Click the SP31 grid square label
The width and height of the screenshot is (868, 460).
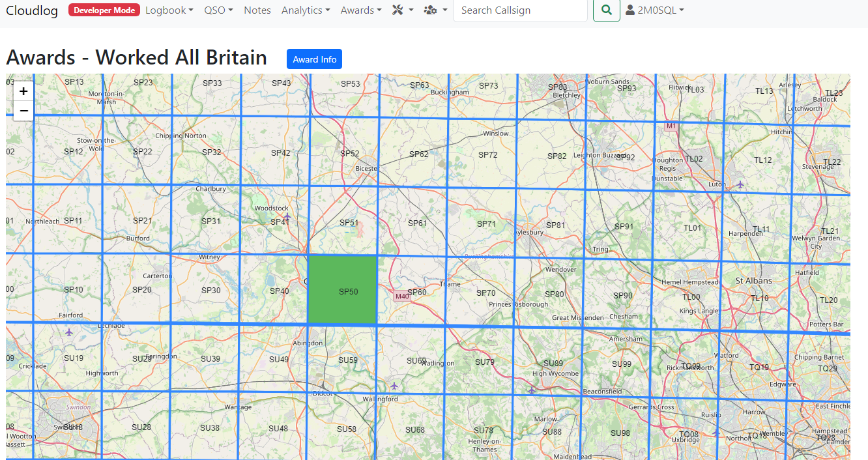point(210,222)
